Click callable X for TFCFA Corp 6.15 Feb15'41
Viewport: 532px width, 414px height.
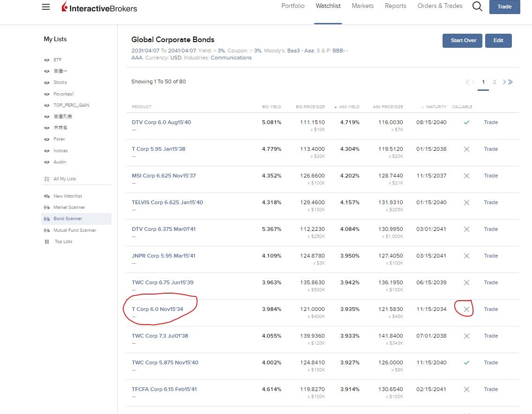[x=466, y=389]
